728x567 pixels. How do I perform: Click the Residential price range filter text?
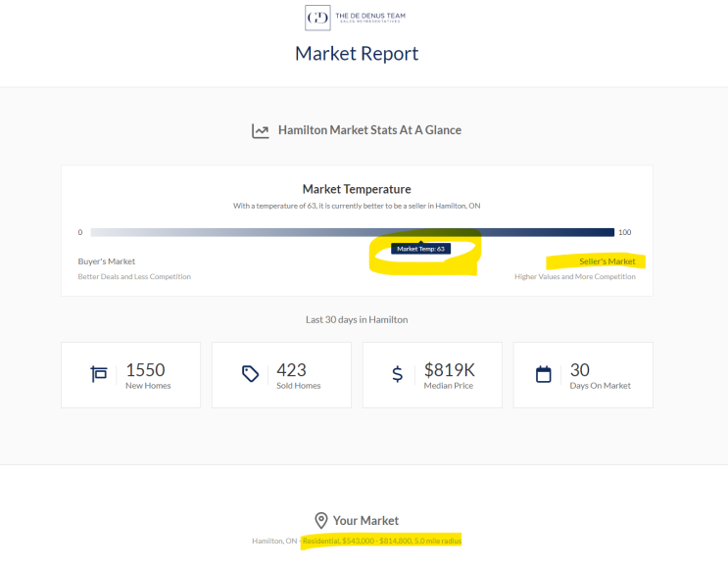[382, 541]
